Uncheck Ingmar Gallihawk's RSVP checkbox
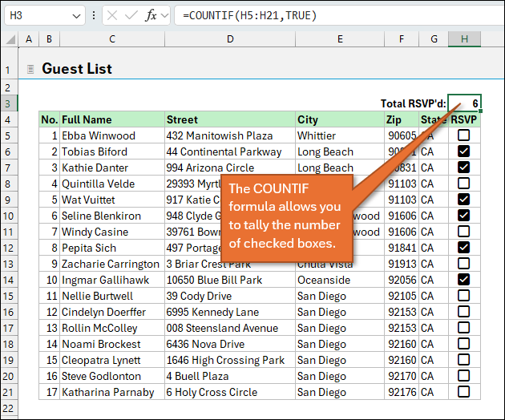 pos(463,280)
